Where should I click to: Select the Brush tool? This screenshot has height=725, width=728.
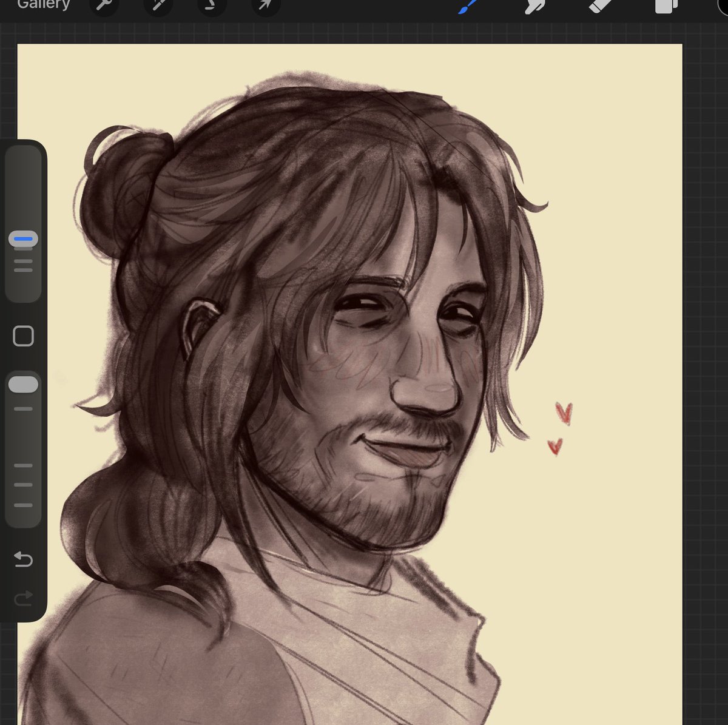(468, 7)
